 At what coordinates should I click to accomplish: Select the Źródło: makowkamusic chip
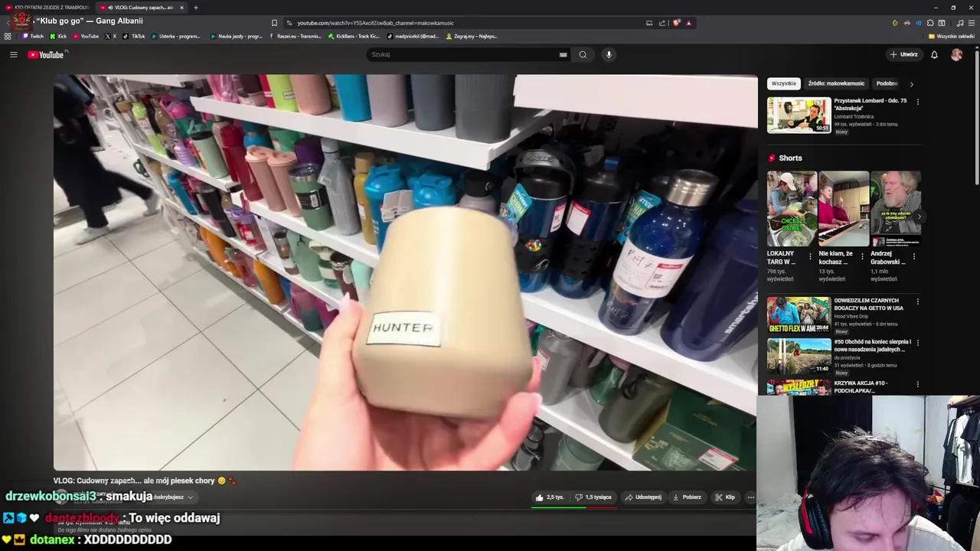836,83
